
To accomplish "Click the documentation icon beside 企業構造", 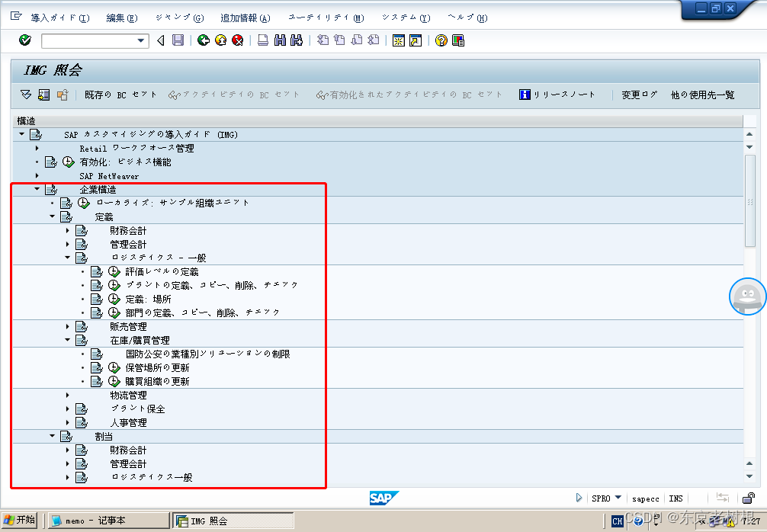I will tap(51, 189).
